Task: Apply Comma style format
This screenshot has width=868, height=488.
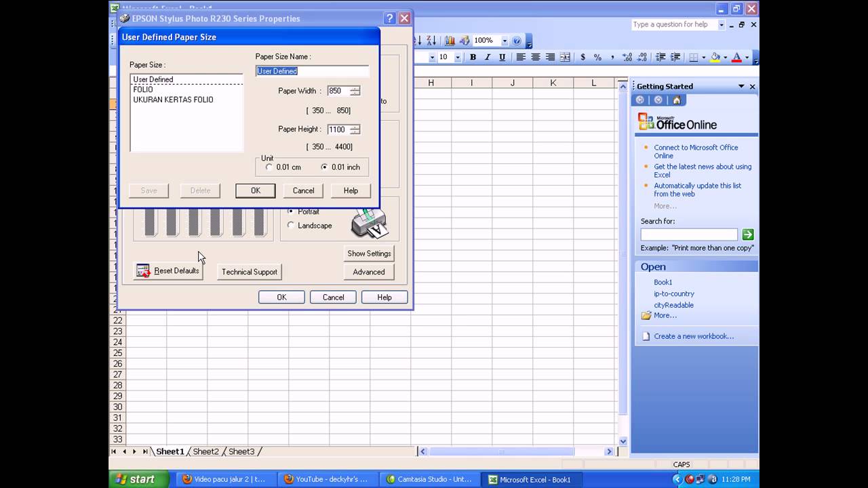Action: [612, 58]
